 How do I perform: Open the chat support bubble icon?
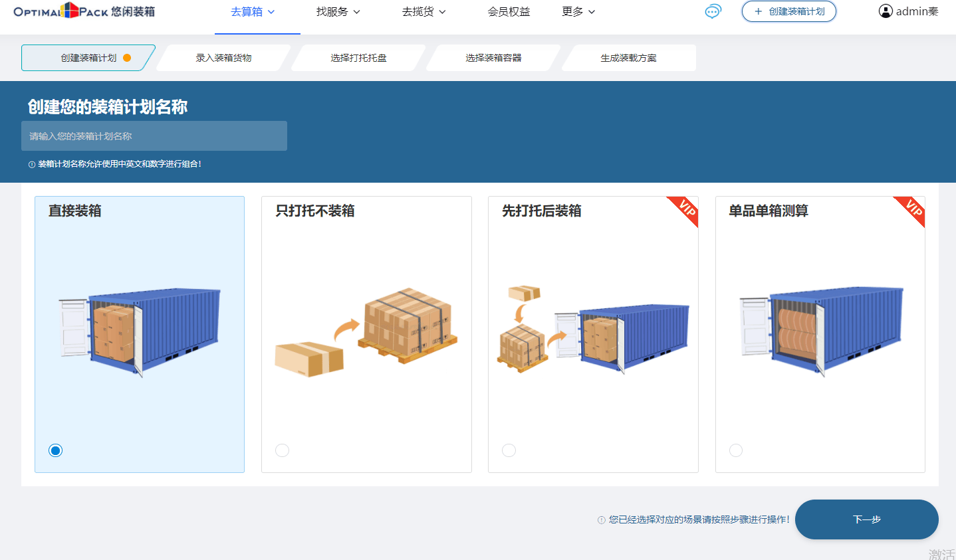713,11
